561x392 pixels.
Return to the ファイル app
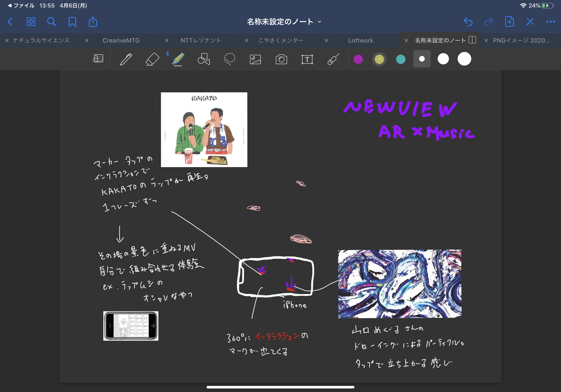(x=21, y=5)
